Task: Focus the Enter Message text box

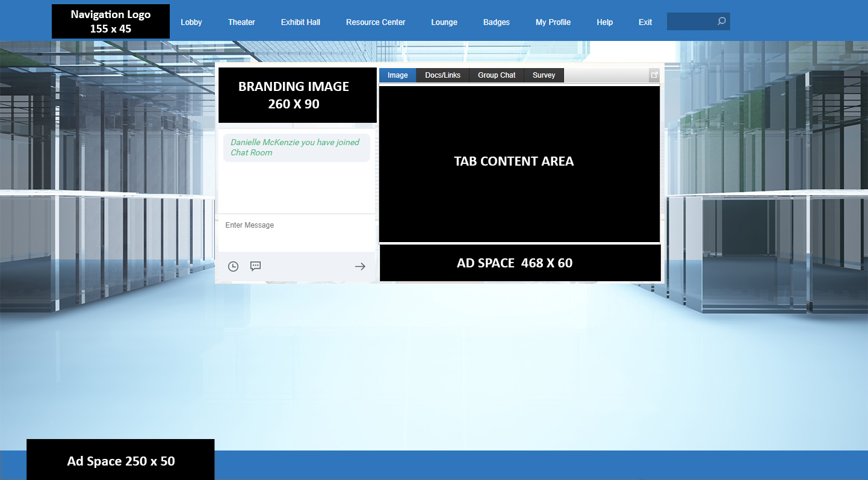Action: click(x=296, y=233)
